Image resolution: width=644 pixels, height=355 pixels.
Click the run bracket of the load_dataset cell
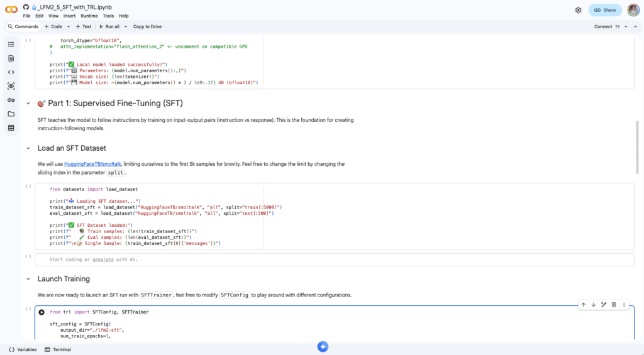[x=28, y=187]
